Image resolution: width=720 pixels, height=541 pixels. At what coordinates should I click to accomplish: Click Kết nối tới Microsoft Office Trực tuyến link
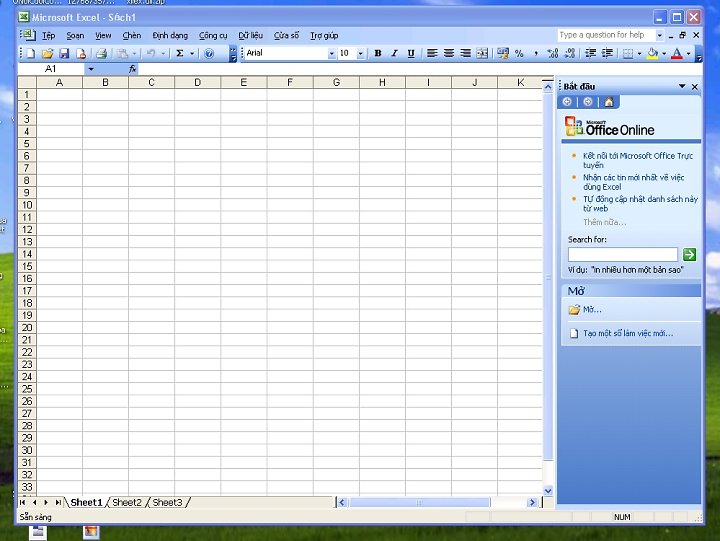(638, 160)
